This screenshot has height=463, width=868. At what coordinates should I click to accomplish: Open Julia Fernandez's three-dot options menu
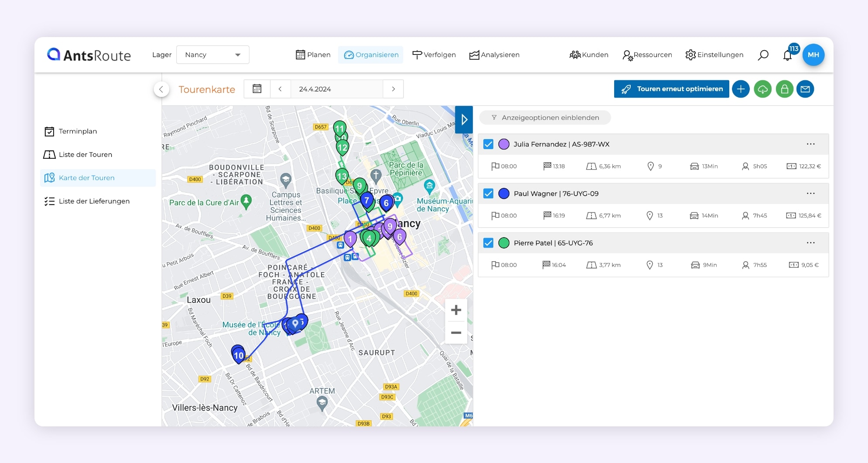(810, 144)
